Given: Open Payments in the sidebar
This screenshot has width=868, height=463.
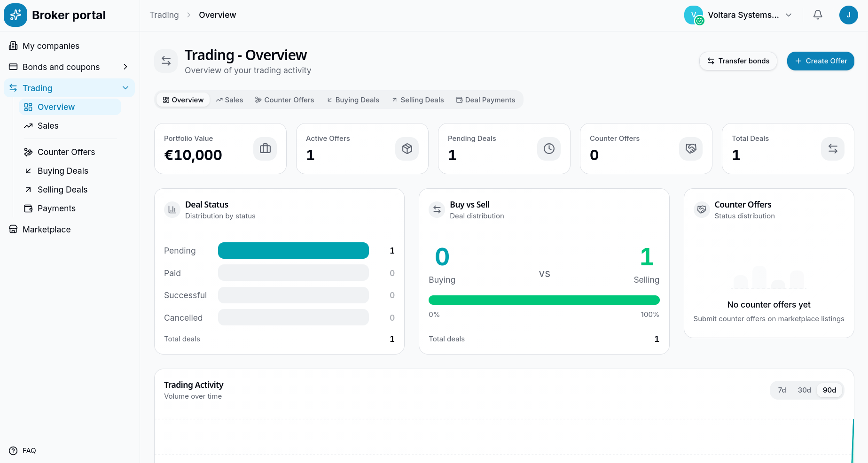Looking at the screenshot, I should pos(70,208).
